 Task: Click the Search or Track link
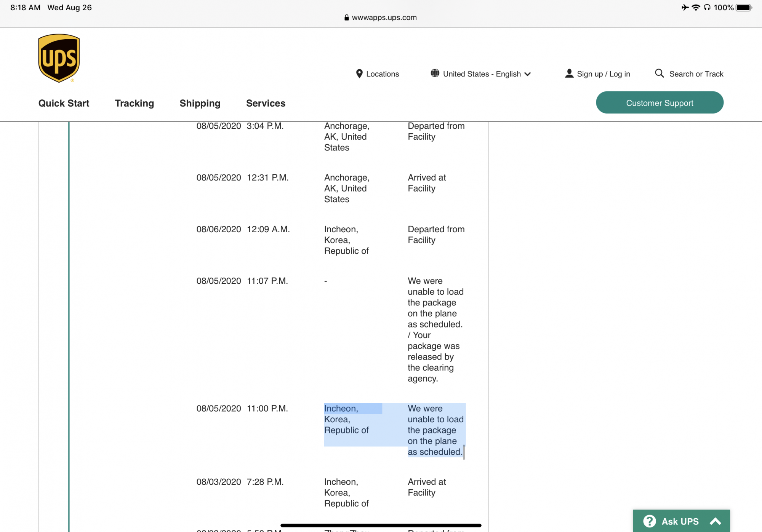696,74
